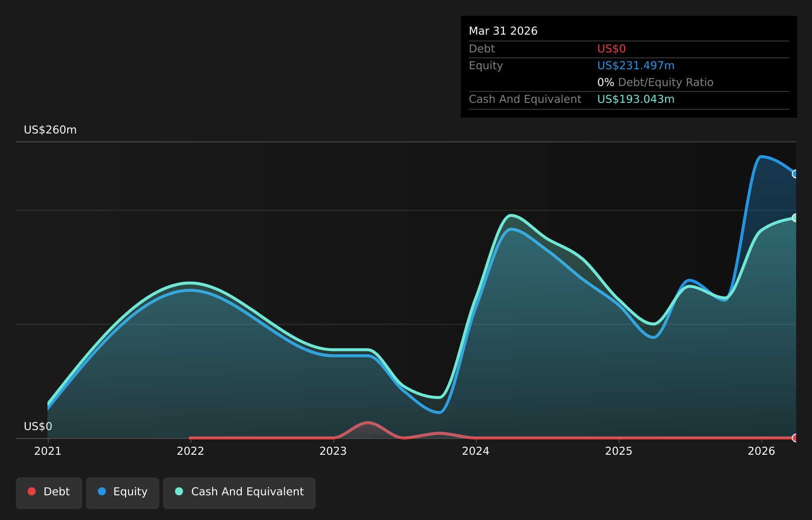This screenshot has height=520, width=812.
Task: Click the Mar 31 2026 tooltip date
Action: pyautogui.click(x=503, y=31)
